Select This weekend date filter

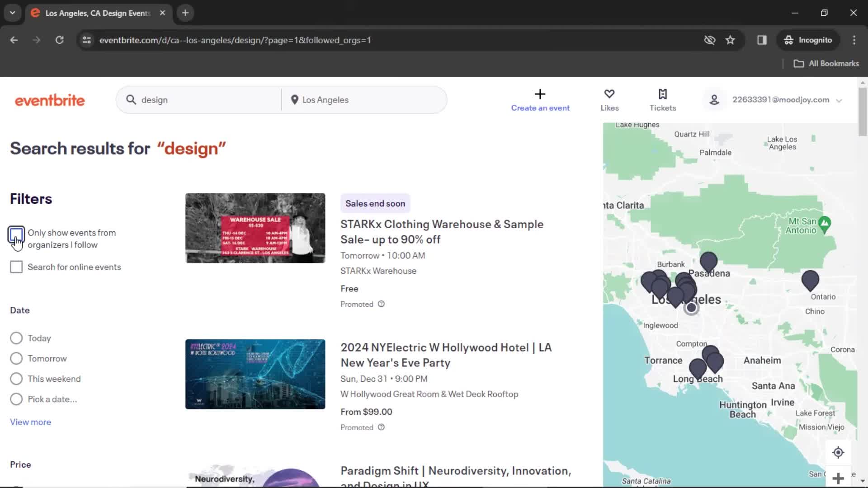click(x=16, y=379)
